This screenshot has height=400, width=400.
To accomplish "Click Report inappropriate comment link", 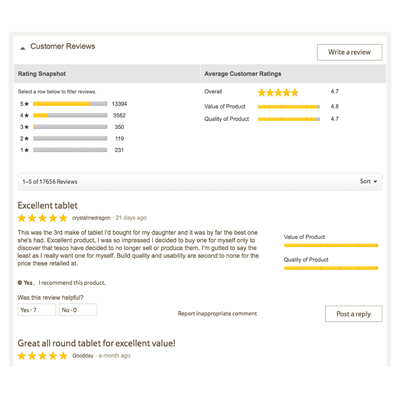I will pos(217,314).
